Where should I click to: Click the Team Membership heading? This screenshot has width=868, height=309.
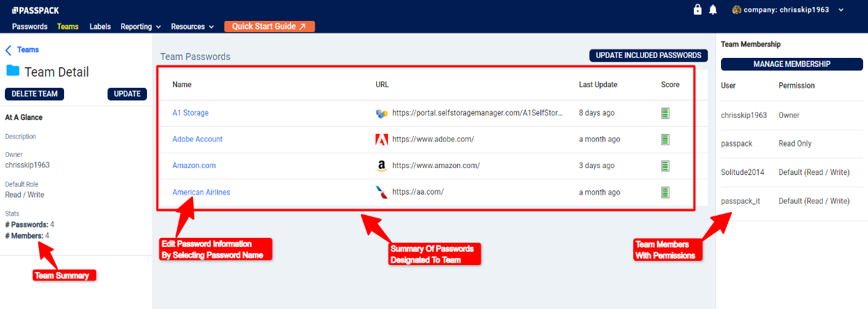pos(751,44)
